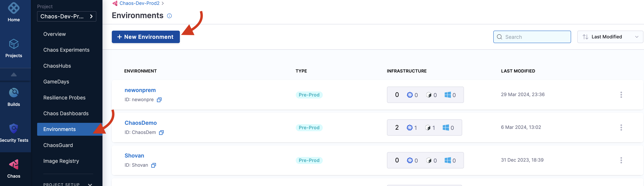
Task: Copy the ChaosDemo environment ID
Action: (162, 133)
